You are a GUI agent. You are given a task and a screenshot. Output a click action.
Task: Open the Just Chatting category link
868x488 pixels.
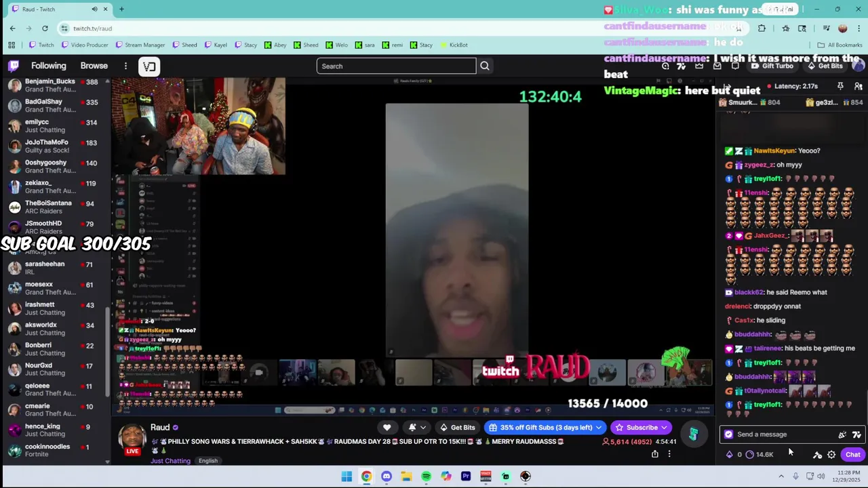170,461
